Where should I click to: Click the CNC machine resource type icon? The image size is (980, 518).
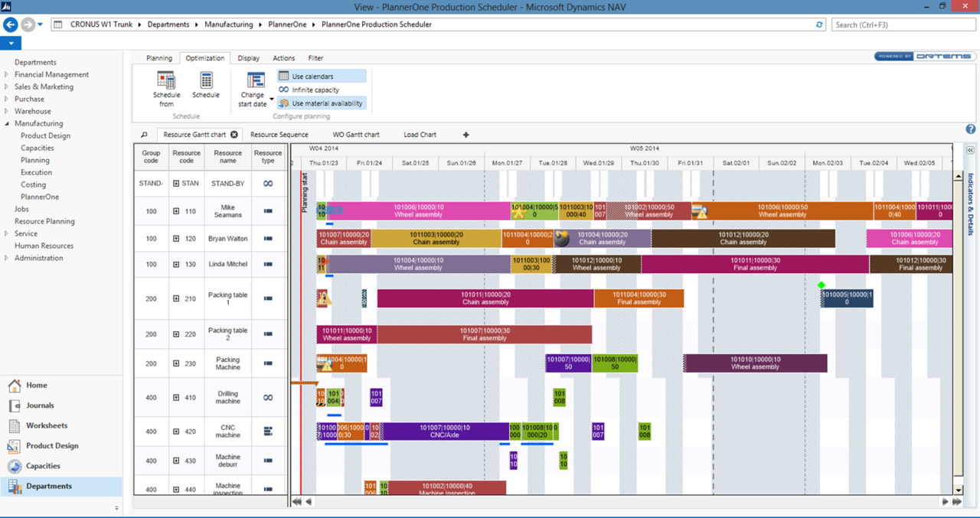coord(268,432)
